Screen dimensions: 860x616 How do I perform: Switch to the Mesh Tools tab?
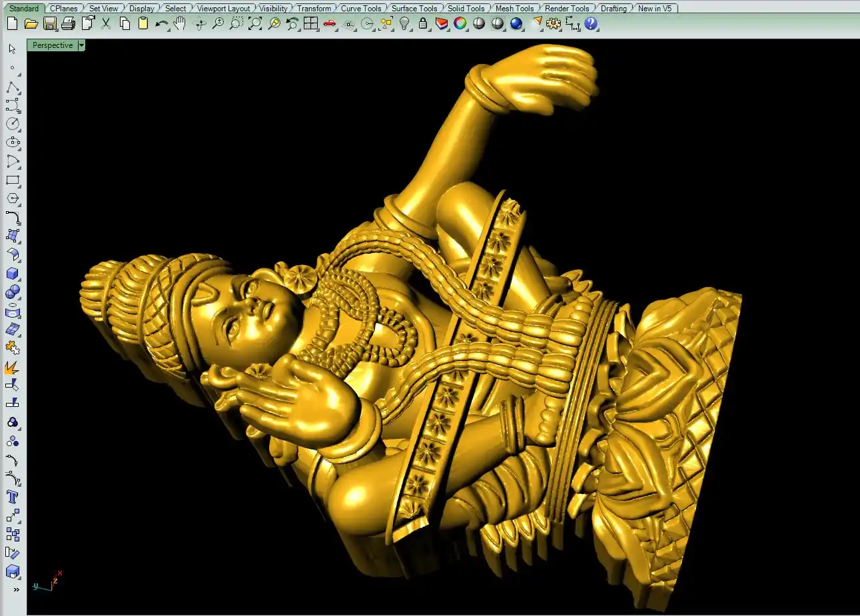click(514, 9)
